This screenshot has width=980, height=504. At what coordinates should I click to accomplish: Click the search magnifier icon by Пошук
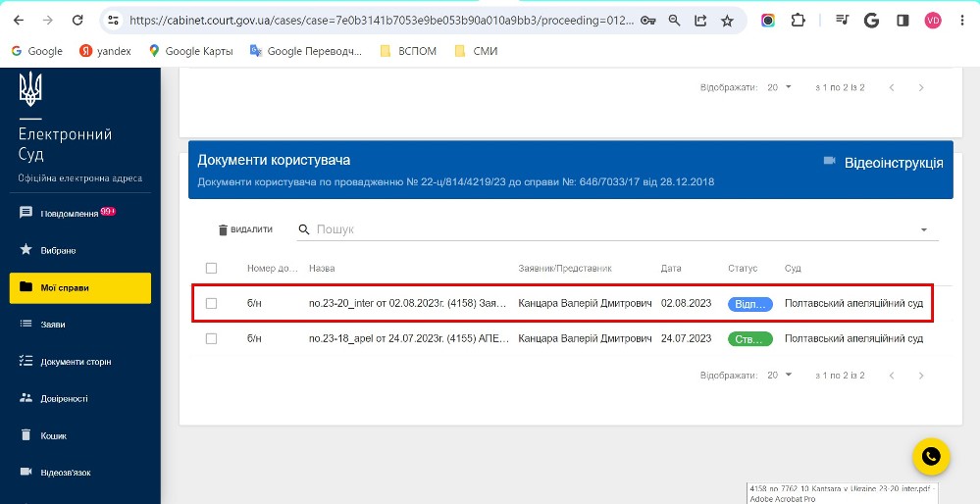[304, 229]
